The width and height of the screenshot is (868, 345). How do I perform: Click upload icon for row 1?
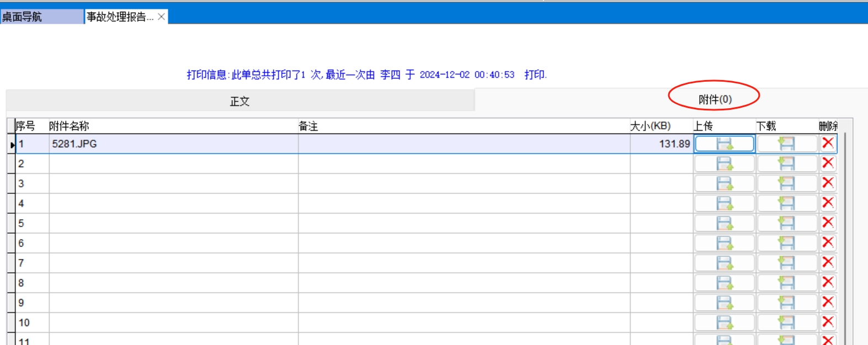pyautogui.click(x=724, y=144)
